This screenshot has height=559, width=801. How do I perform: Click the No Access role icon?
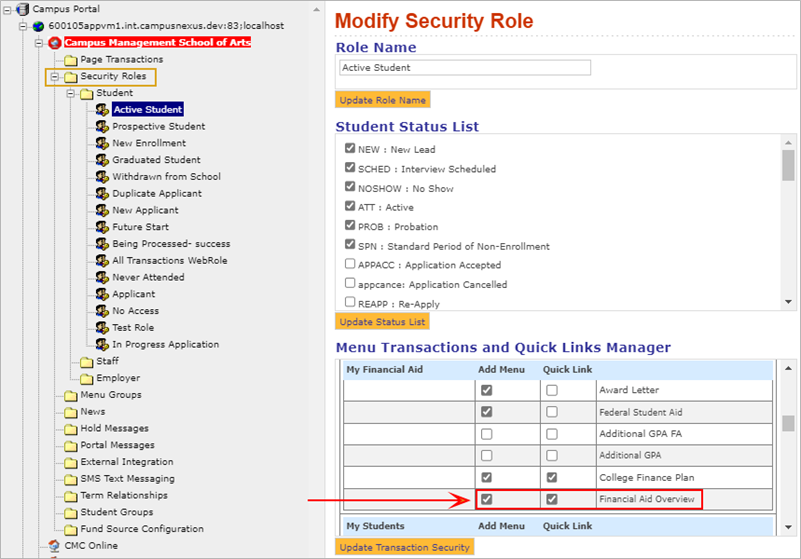point(102,311)
